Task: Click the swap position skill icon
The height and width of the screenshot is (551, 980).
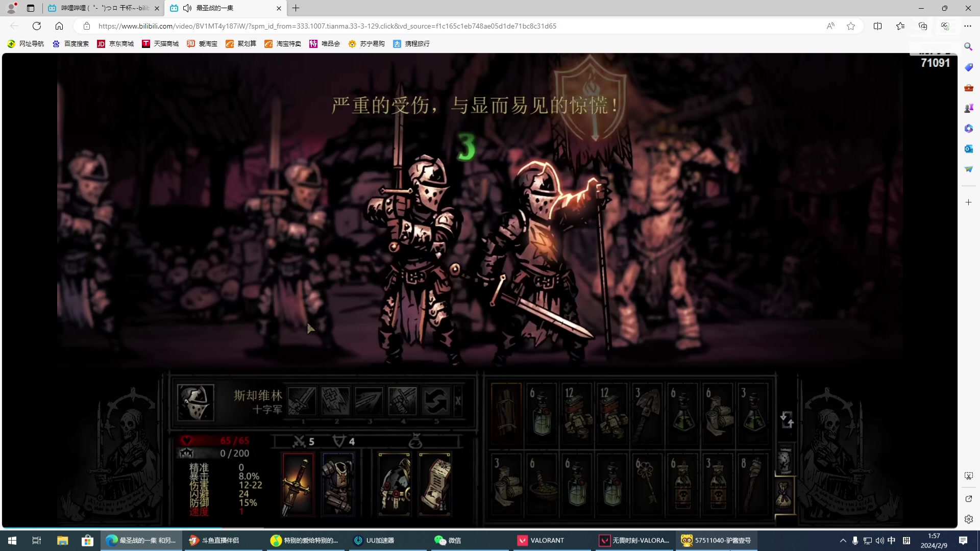Action: coord(436,402)
